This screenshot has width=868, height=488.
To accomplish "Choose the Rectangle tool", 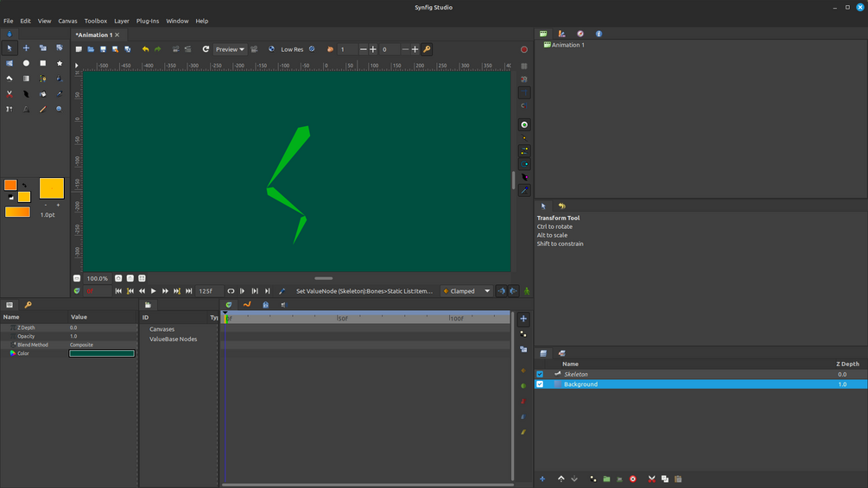I will click(42, 63).
